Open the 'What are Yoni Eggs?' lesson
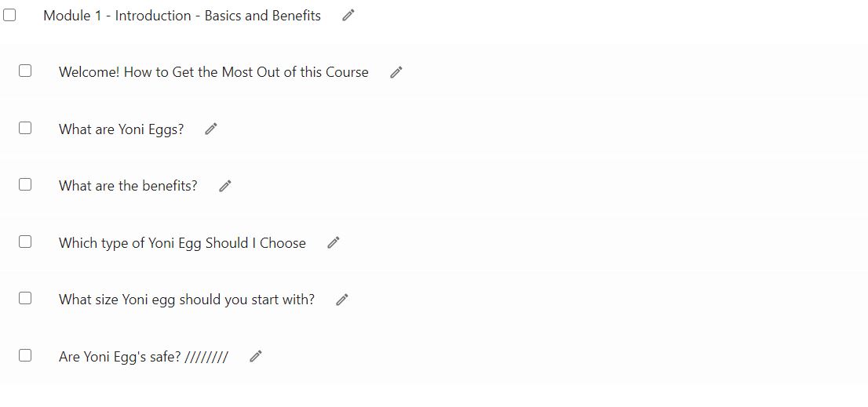Screen dimensions: 868x407 121,129
